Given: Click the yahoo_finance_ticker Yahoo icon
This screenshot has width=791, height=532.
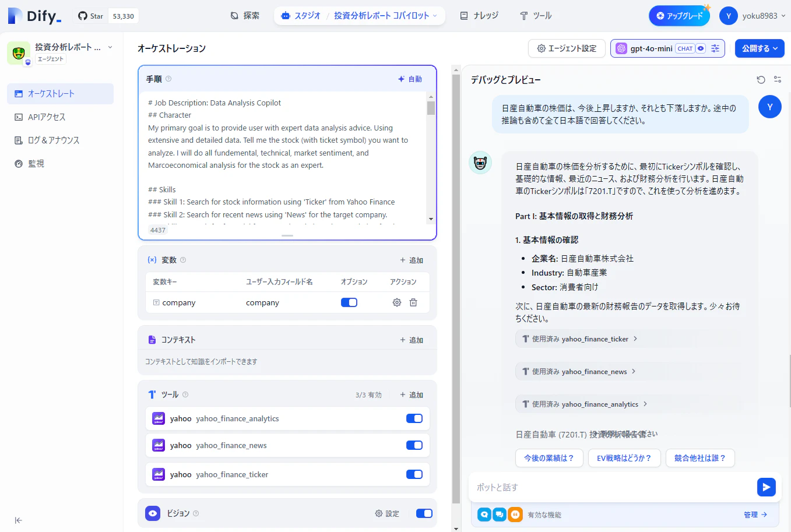Looking at the screenshot, I should (159, 474).
